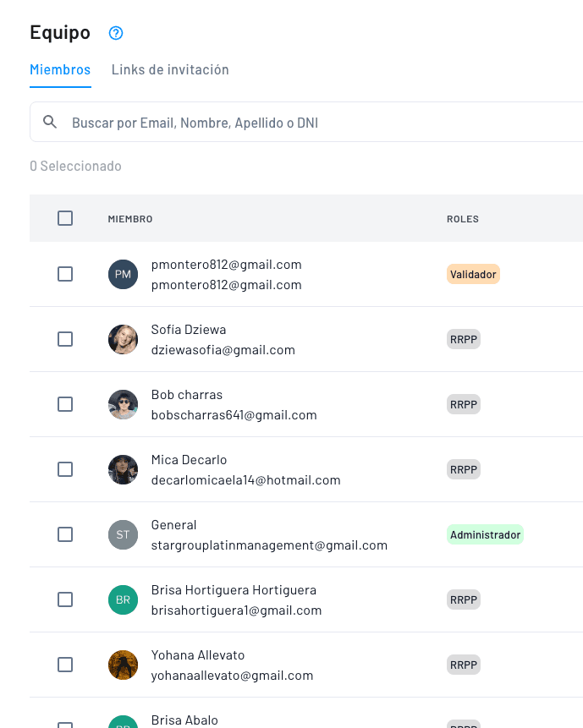Select Sofía Dziewa's checkbox
Screen dimensions: 583x728
pyautogui.click(x=65, y=339)
